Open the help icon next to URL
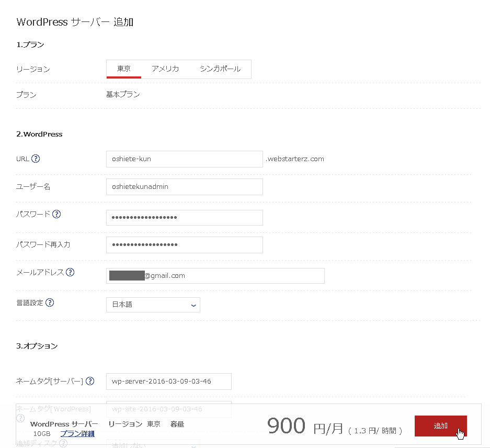The image size is (490, 448). (36, 159)
